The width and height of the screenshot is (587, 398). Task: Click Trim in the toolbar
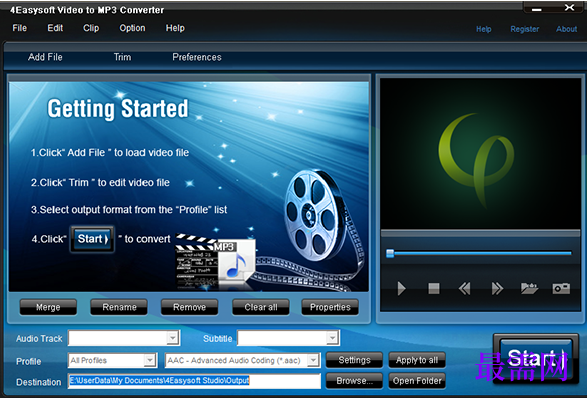[122, 57]
